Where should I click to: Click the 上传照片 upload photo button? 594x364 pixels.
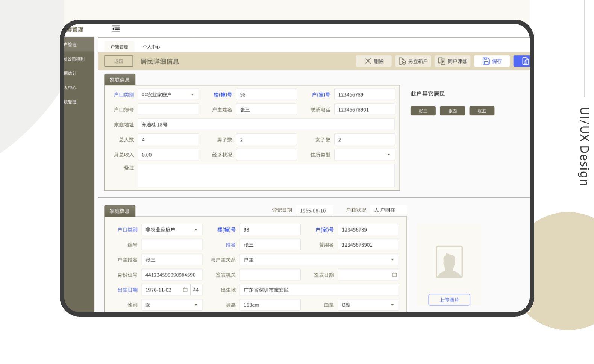(449, 300)
